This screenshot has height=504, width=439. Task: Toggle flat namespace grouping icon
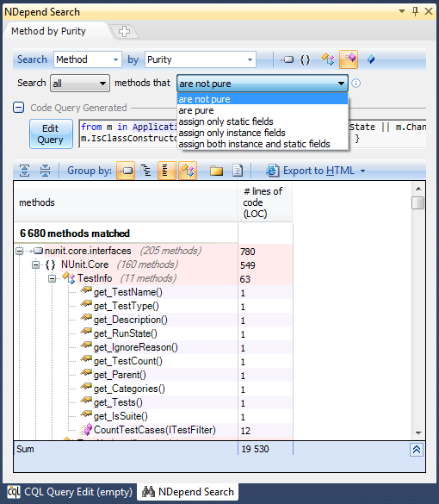(x=167, y=171)
